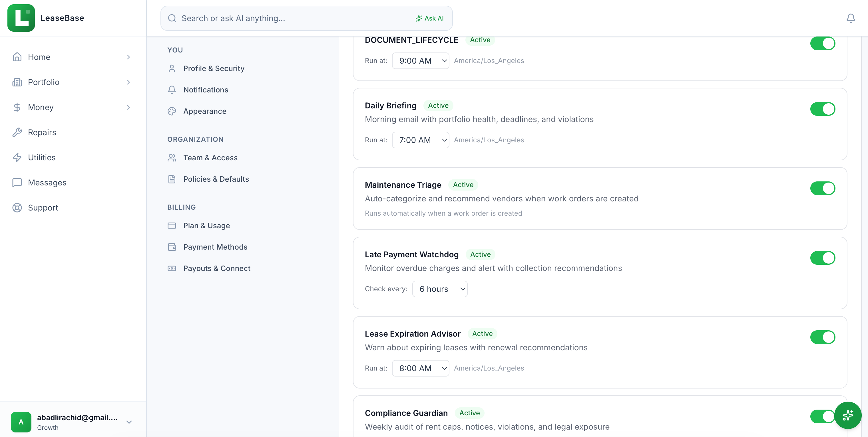Toggle off DOCUMENT_LIFECYCLE automation

[823, 43]
